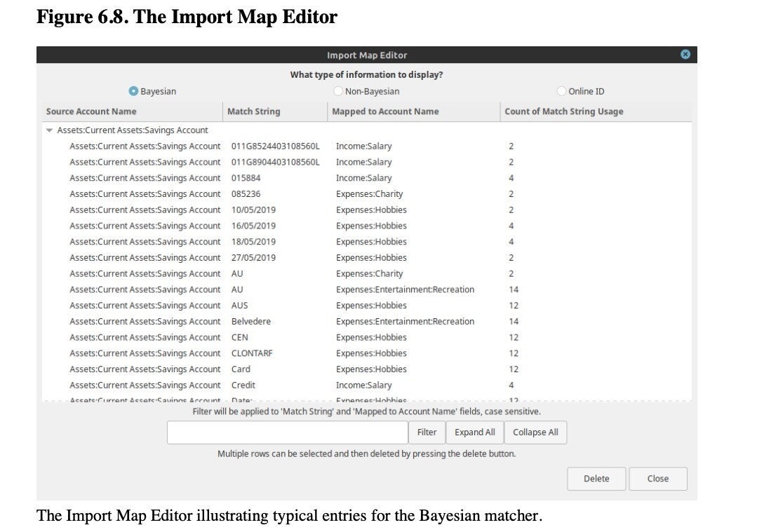The width and height of the screenshot is (764, 532).
Task: Select the Non-Bayesian radio option
Action: 338,91
